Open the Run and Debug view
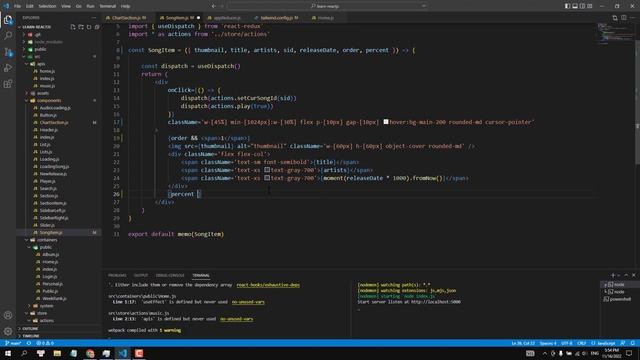Viewport: 640px width, 360px height. point(8,68)
